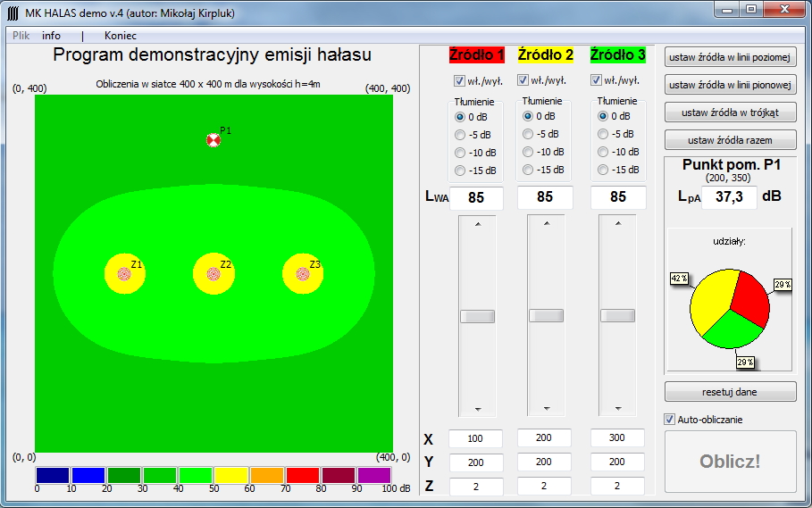812x508 pixels.
Task: Open the Plik menu
Action: point(20,36)
